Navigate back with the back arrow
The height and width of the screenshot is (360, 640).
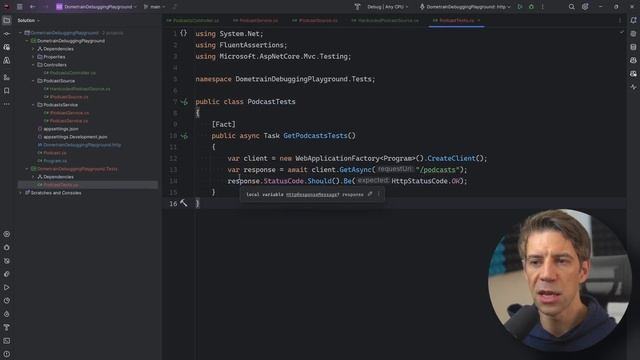[33, 7]
